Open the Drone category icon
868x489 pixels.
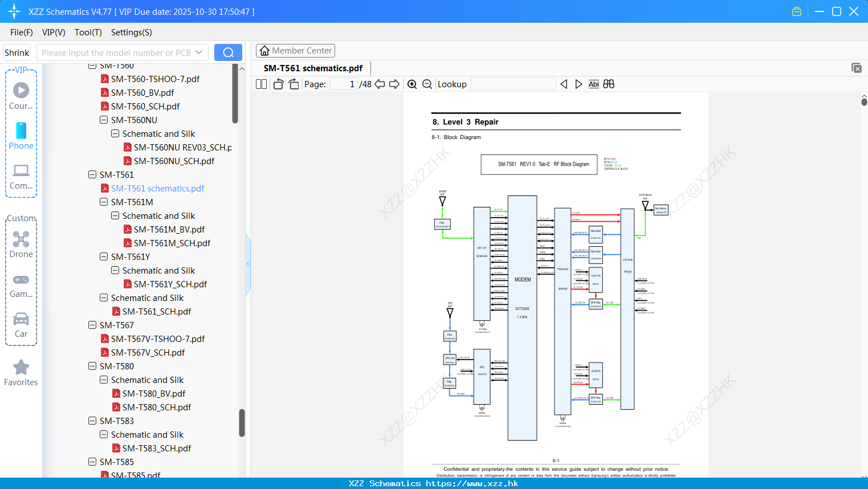[x=21, y=239]
